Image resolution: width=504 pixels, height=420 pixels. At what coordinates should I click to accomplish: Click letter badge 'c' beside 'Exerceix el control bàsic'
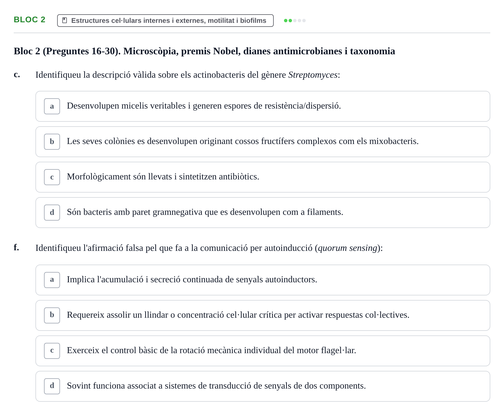[52, 351]
